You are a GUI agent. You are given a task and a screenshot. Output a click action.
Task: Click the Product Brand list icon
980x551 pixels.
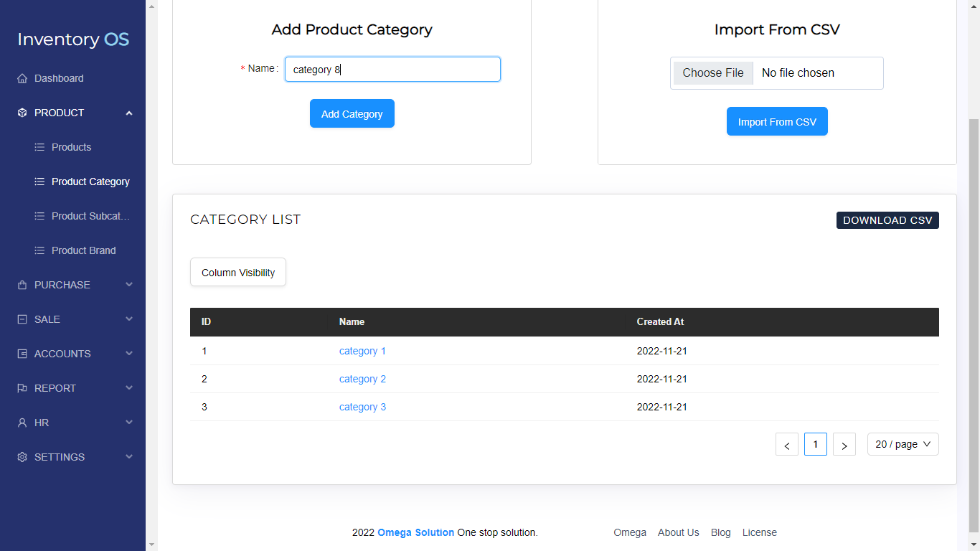pyautogui.click(x=39, y=250)
